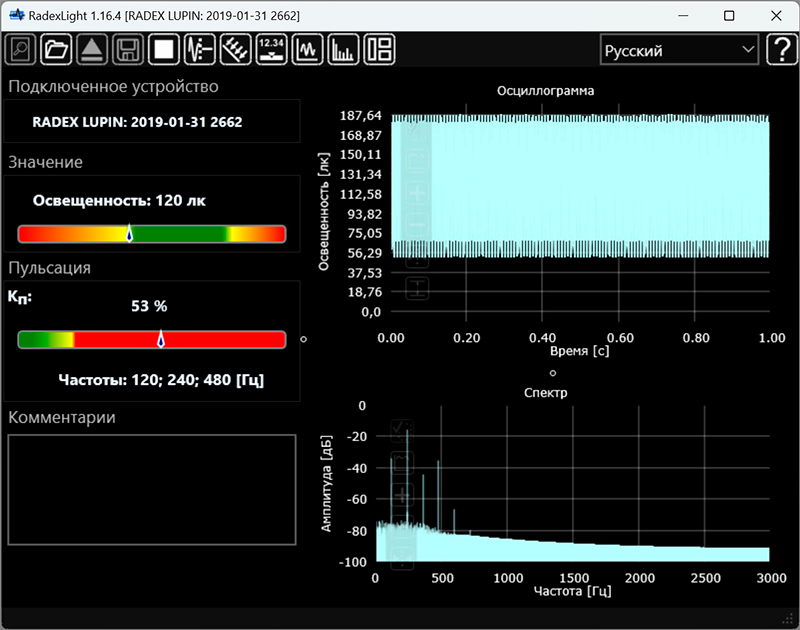This screenshot has width=800, height=630.
Task: Click the floppy disk save icon
Action: (127, 49)
